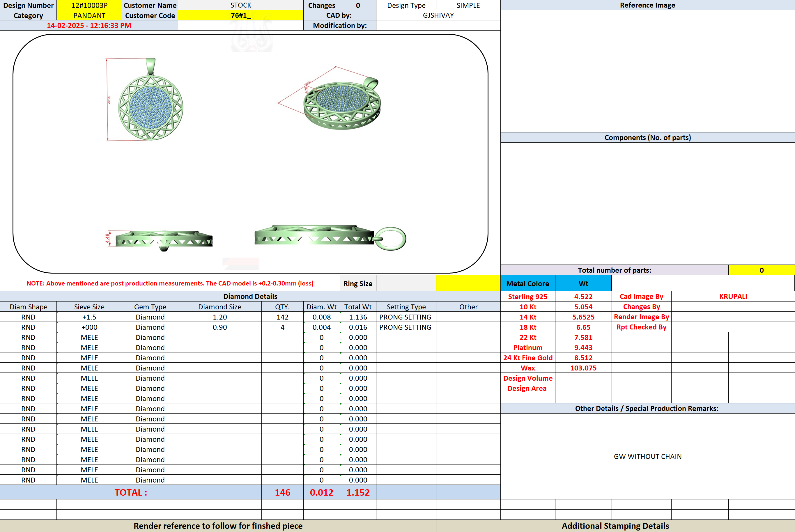Click the STOCK customer name cell
This screenshot has height=532, width=795.
[240, 5]
